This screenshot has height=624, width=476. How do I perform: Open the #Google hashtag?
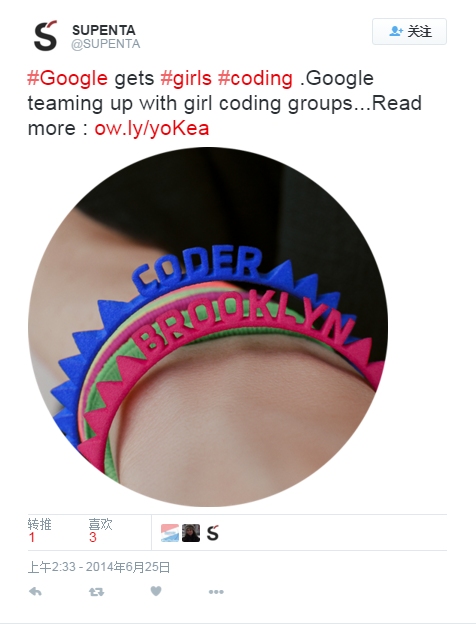pos(67,78)
